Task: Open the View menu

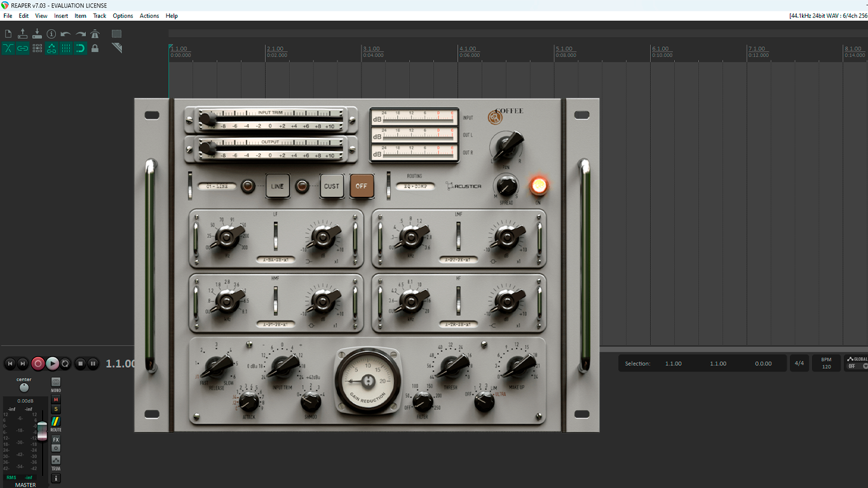Action: (x=41, y=16)
